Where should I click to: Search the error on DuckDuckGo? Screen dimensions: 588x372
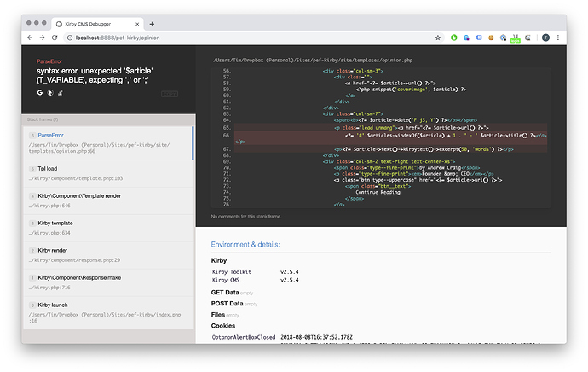point(50,93)
